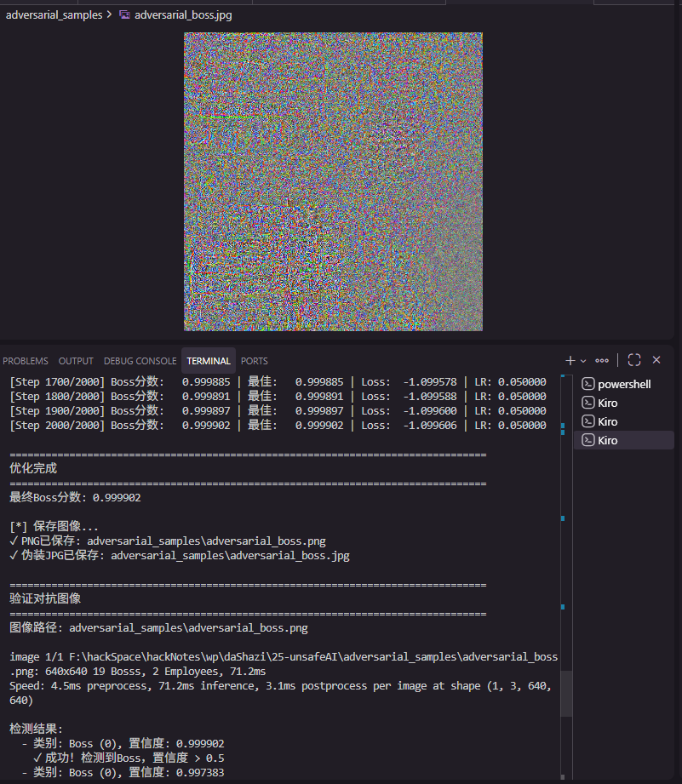This screenshot has width=682, height=784.
Task: Switch to the PROBLEMS tab
Action: 26,360
